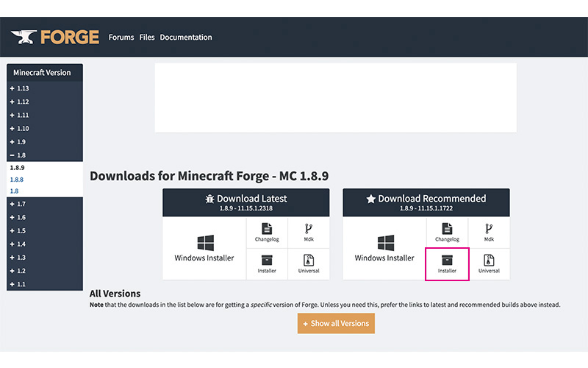
Task: Download the Latest Windows Installer
Action: click(x=204, y=248)
